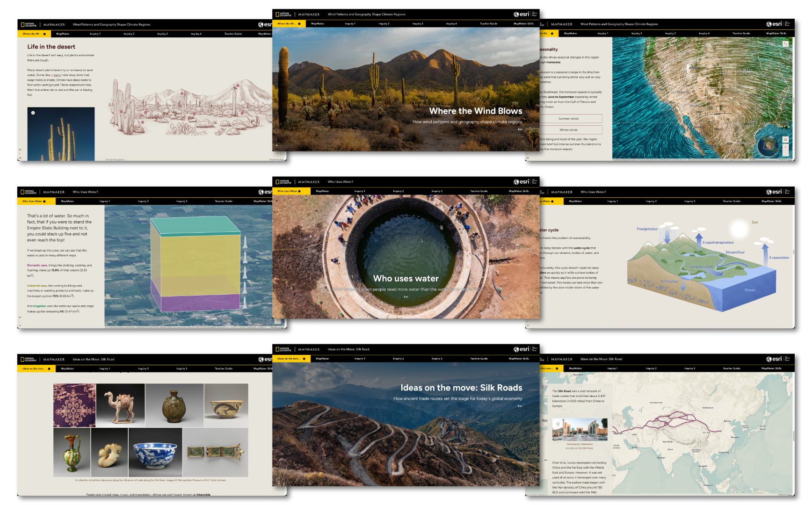This screenshot has height=505, width=812.
Task: Click the camel figurine artifact image
Action: (x=121, y=405)
